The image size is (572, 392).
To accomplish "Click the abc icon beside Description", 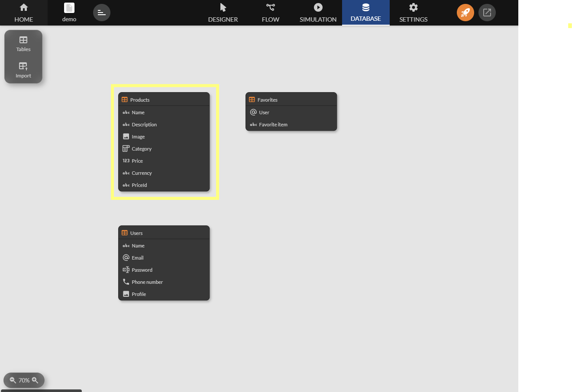I will pos(126,125).
